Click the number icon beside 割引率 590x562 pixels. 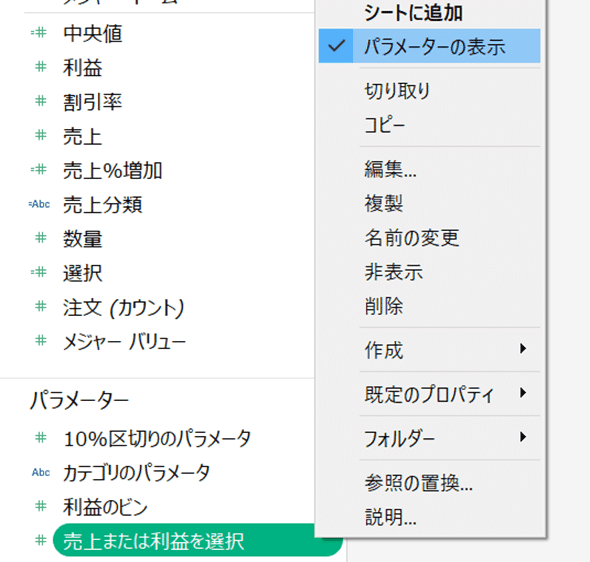click(x=41, y=101)
